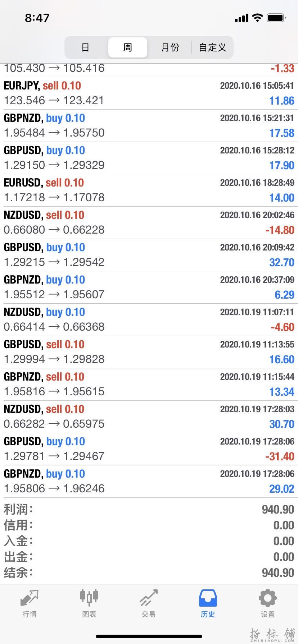Open the 行情 quotes tab icon
Screen dimensions: 298x644
[29, 598]
